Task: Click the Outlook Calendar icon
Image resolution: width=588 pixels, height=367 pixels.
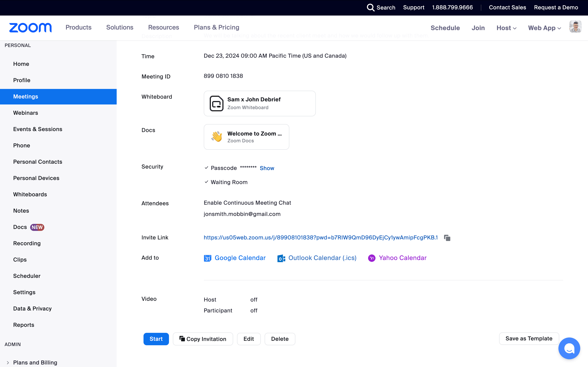Action: (281, 258)
